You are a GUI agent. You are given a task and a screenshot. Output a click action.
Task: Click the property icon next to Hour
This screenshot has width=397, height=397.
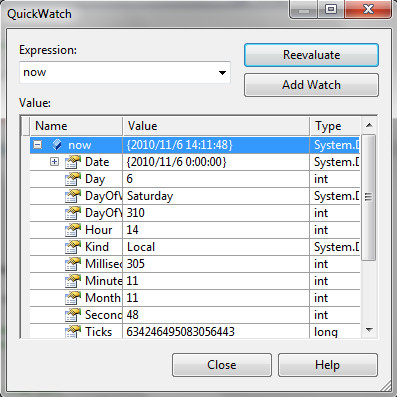[x=73, y=230]
